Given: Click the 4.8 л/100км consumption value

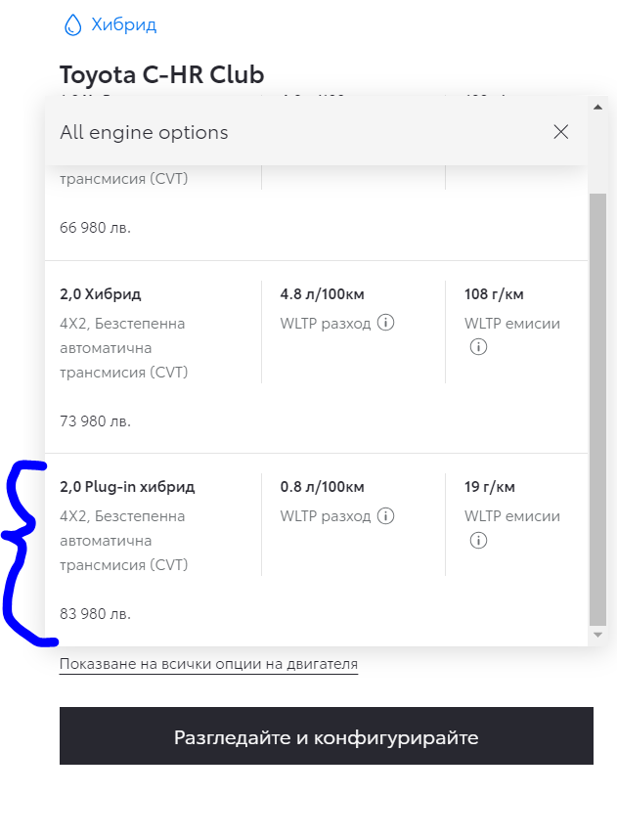Looking at the screenshot, I should pyautogui.click(x=322, y=294).
